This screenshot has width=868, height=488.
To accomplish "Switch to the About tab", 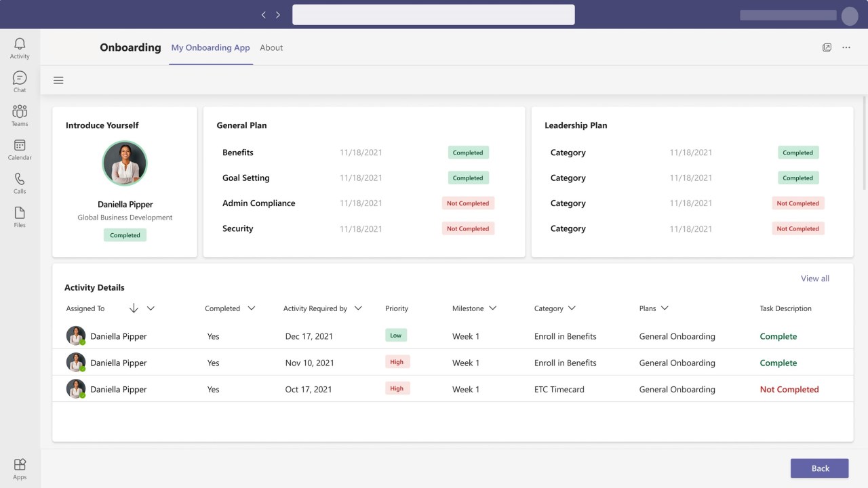I will click(271, 47).
